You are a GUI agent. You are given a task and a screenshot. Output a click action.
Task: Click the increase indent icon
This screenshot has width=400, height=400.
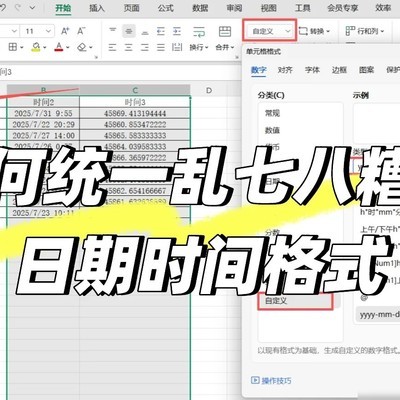click(x=177, y=31)
